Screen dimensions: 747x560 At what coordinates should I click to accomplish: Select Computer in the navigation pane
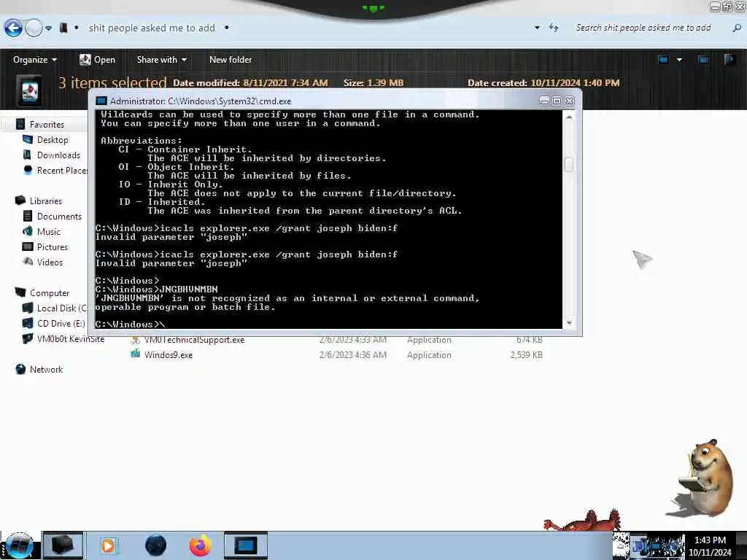50,293
